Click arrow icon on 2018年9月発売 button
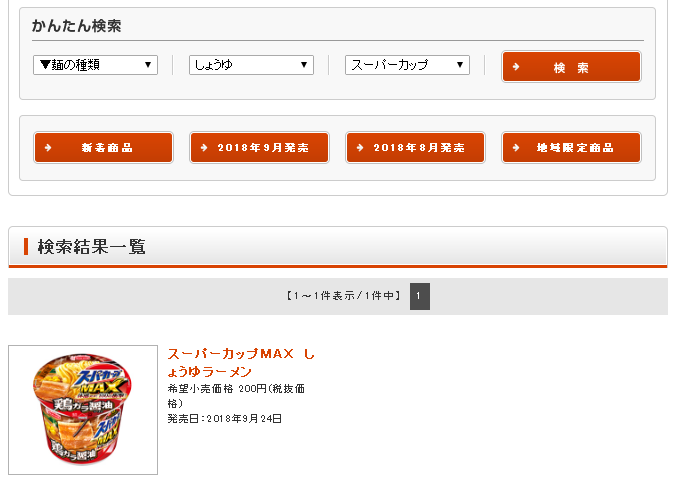The image size is (675, 493). (204, 148)
